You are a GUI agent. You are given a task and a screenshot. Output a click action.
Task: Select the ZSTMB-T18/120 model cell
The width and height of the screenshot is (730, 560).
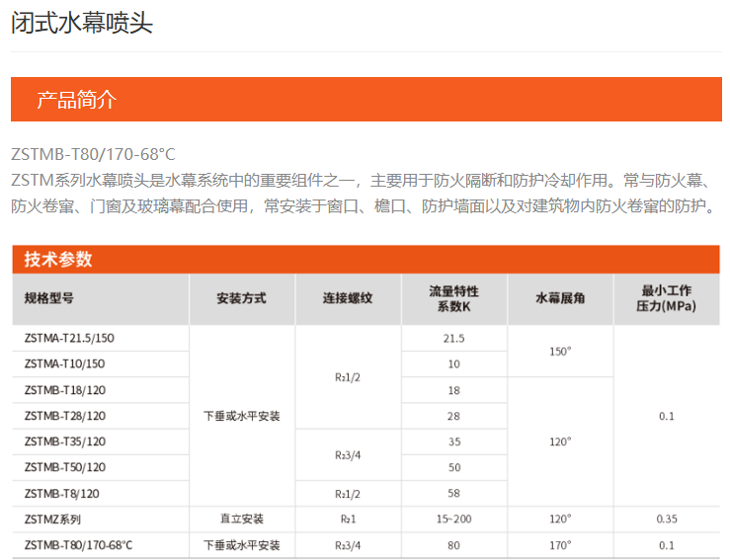(x=65, y=390)
